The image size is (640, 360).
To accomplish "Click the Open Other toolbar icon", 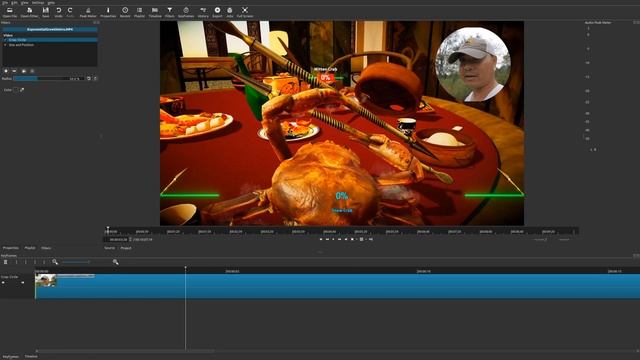I will 29,12.
